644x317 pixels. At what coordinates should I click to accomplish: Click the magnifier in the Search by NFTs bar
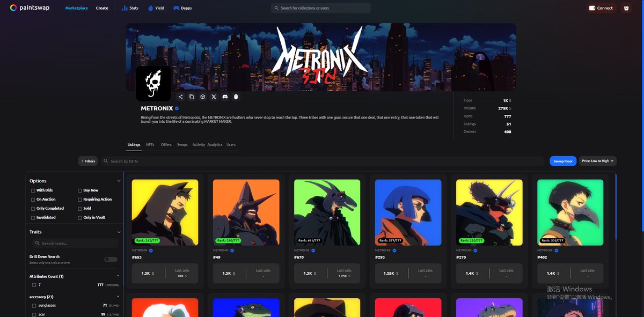(106, 161)
